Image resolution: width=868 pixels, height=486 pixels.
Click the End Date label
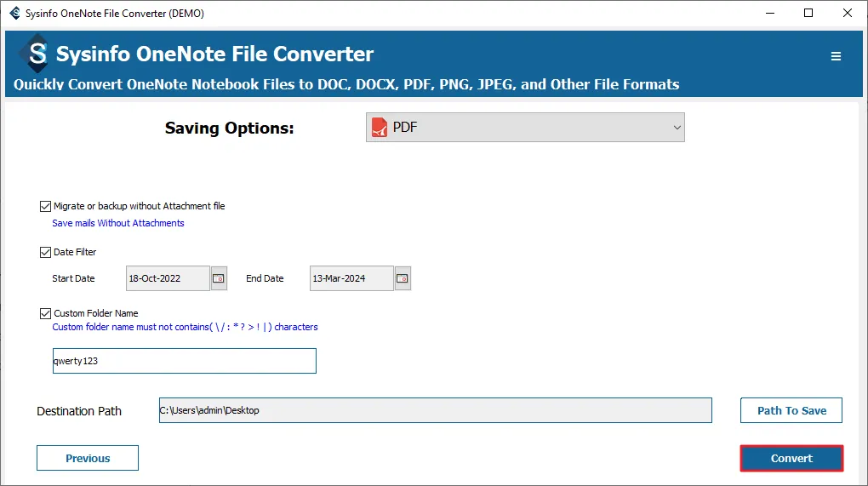(265, 278)
